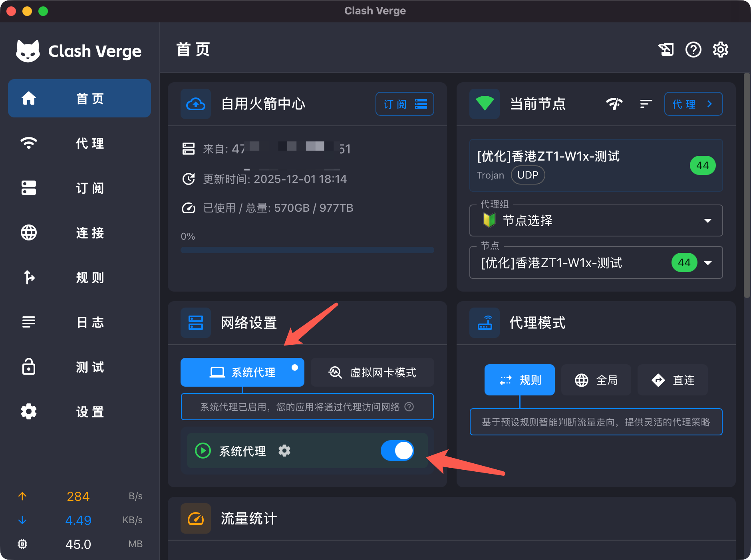The width and height of the screenshot is (751, 560).
Task: Turn off the system proxy switch
Action: tap(397, 451)
